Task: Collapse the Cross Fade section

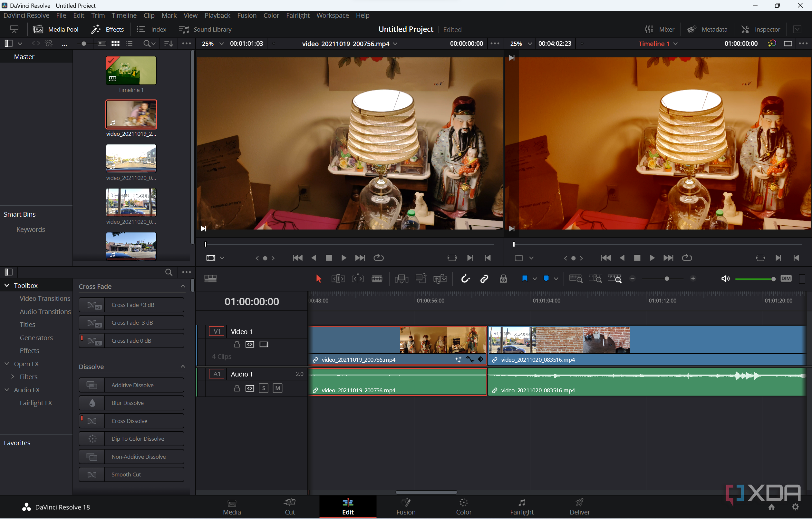Action: (183, 287)
